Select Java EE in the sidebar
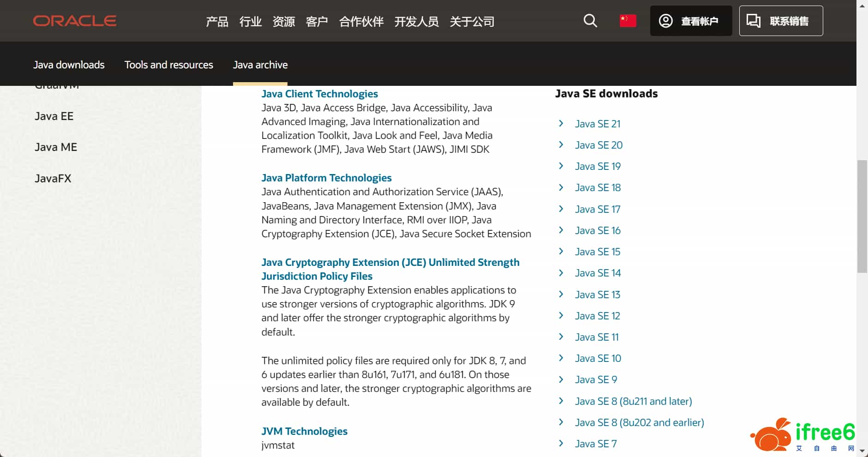The image size is (868, 457). [x=54, y=116]
